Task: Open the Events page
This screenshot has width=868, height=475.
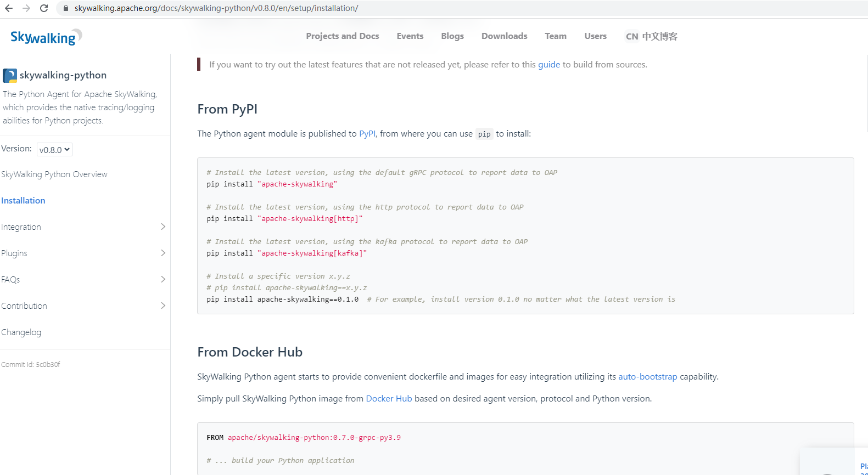Action: [x=410, y=36]
